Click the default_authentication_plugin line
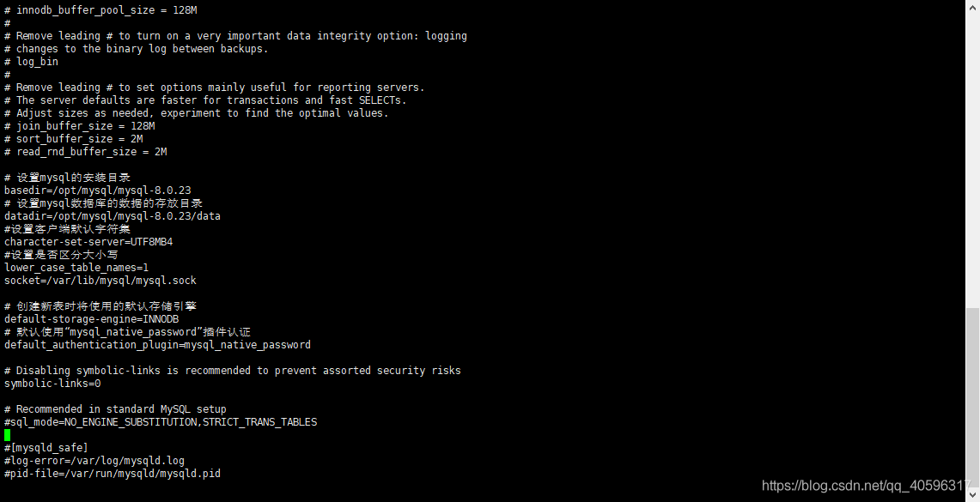This screenshot has height=502, width=980. pos(157,345)
